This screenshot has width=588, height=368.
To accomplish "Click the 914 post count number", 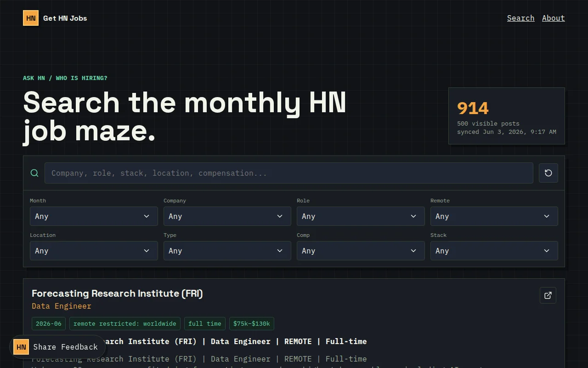I will (x=473, y=109).
